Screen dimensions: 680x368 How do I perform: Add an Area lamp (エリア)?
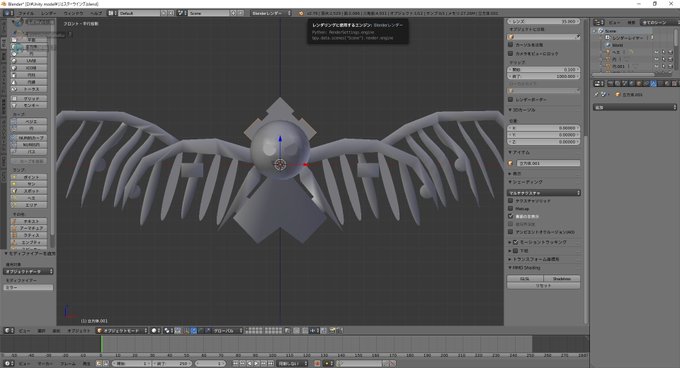(29, 205)
